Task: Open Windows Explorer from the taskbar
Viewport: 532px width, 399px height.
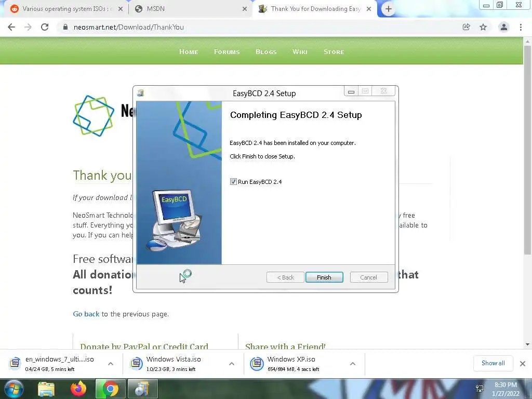Action: click(x=46, y=389)
